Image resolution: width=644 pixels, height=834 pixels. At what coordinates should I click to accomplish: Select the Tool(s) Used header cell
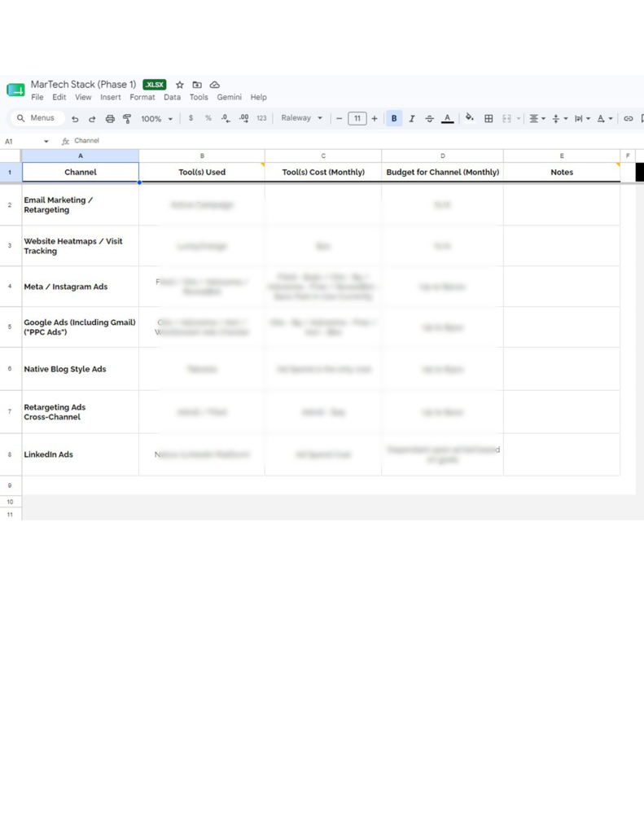(202, 173)
